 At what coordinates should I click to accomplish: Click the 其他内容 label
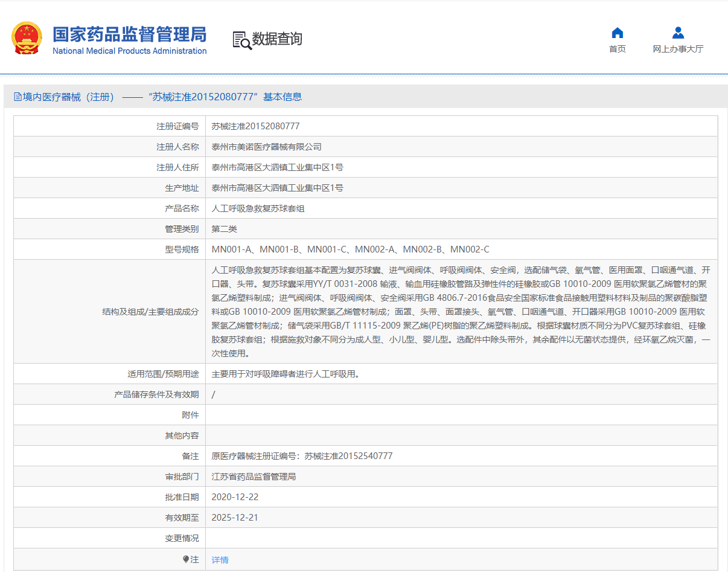pos(182,435)
